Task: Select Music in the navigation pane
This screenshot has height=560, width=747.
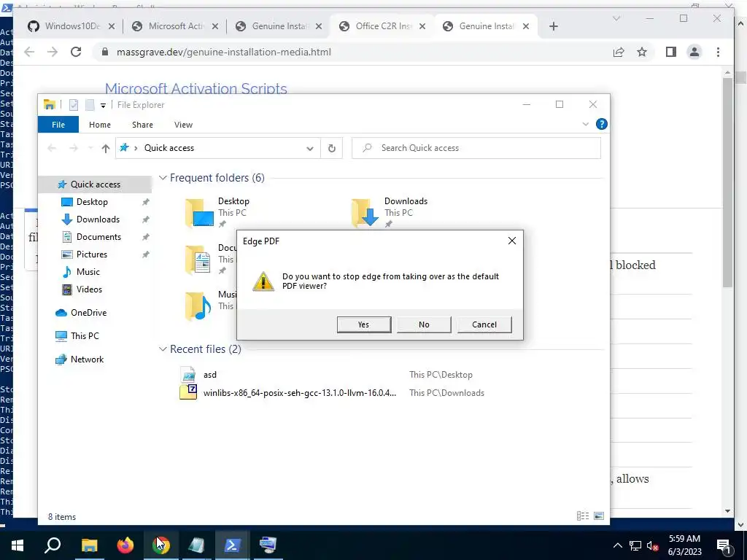Action: [x=88, y=272]
